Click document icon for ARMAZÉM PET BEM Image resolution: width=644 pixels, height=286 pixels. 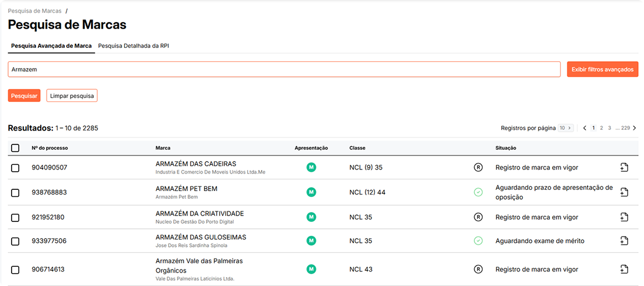(x=624, y=192)
